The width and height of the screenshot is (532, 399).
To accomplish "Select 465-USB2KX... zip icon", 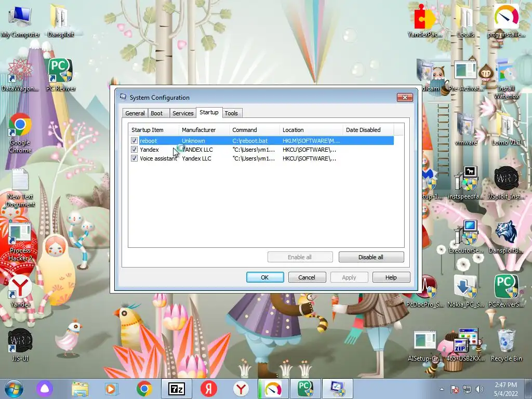I will [465, 345].
